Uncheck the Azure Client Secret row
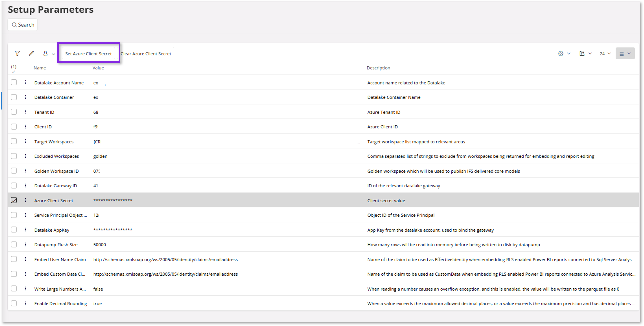This screenshot has height=326, width=644. tap(14, 200)
